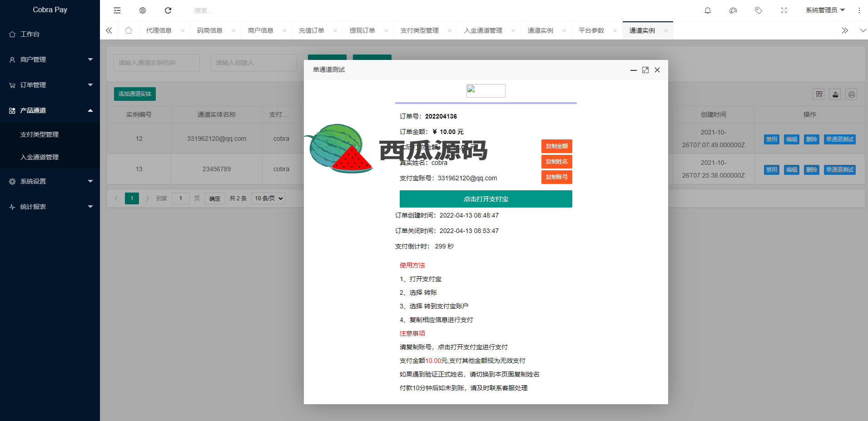Click the export table icon
The height and width of the screenshot is (421, 868).
pos(835,94)
